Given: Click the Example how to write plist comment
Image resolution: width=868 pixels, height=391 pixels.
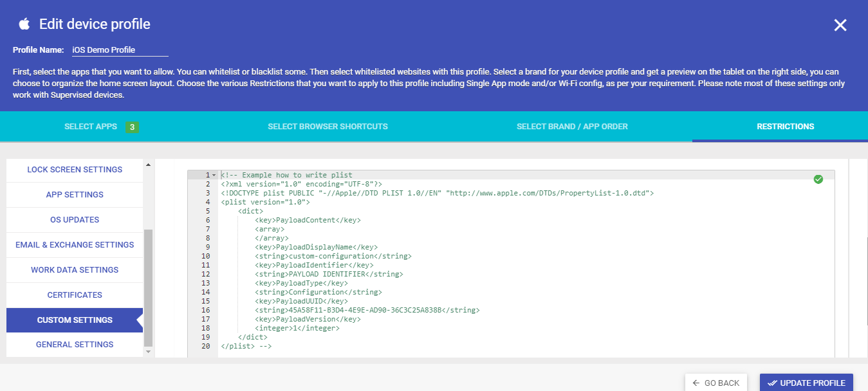Looking at the screenshot, I should click(286, 175).
